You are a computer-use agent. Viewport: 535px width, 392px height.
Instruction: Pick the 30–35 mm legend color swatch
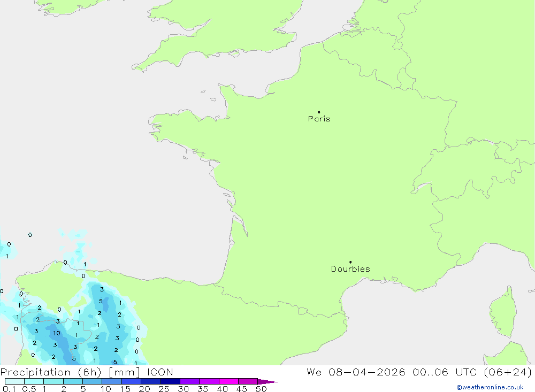(190, 381)
